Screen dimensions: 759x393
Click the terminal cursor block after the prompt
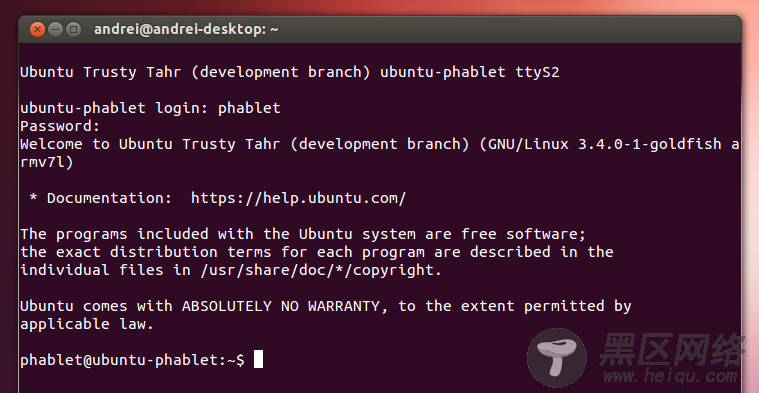pyautogui.click(x=258, y=360)
